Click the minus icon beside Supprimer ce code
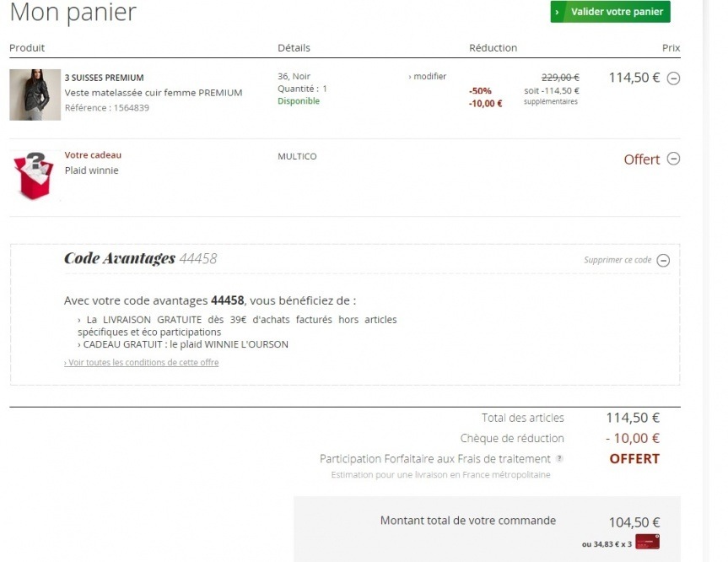Viewport: 728px width, 562px height. pos(663,261)
